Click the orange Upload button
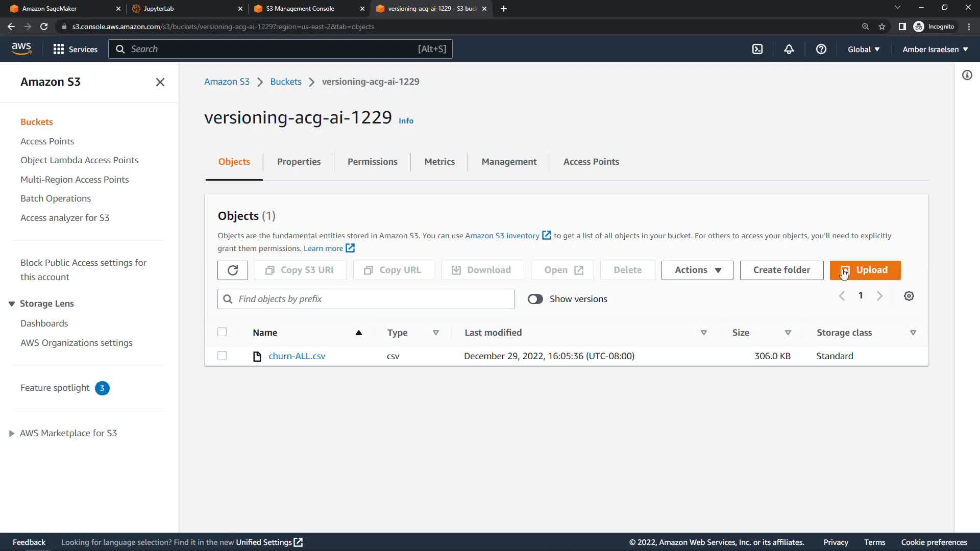 pyautogui.click(x=865, y=270)
